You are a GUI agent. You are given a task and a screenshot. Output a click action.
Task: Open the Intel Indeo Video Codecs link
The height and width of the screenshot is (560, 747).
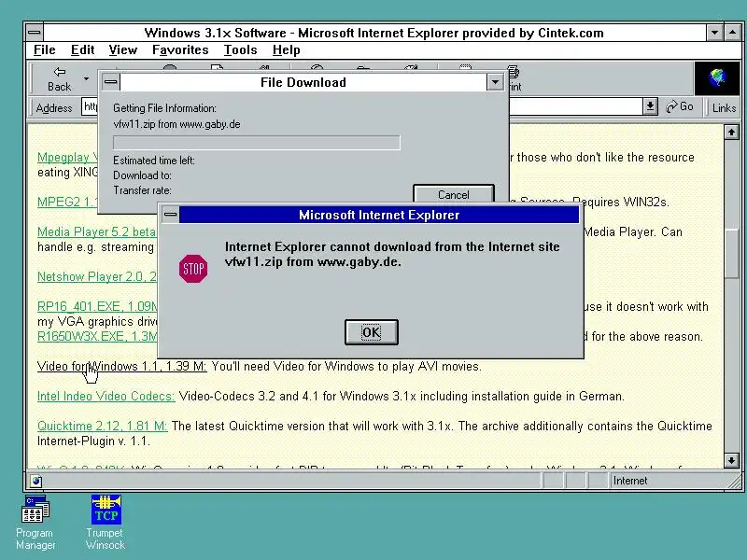106,396
